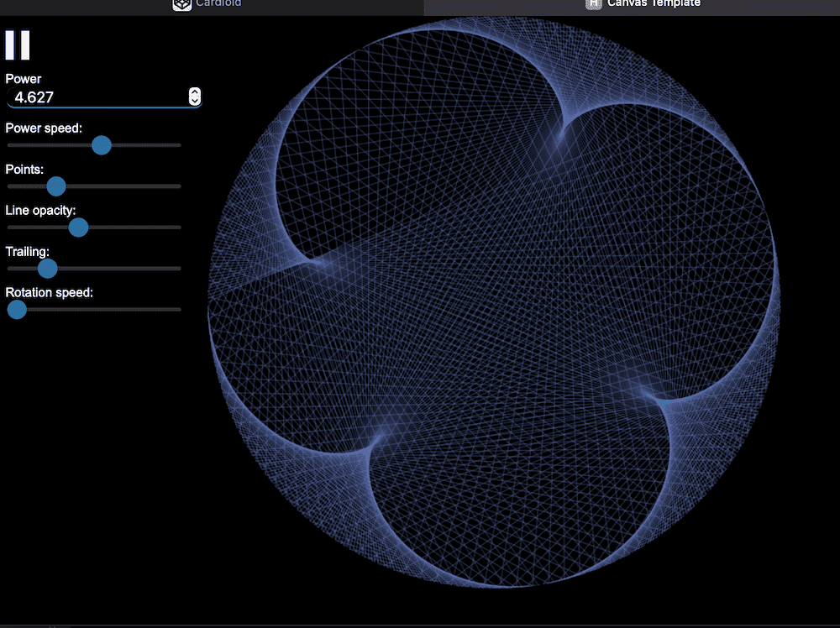Click center of the cardioid canvas
The width and height of the screenshot is (840, 628).
pyautogui.click(x=494, y=301)
